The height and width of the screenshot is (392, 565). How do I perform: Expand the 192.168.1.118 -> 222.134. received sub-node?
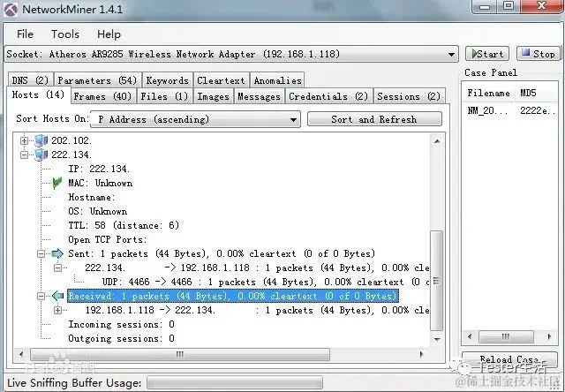[57, 310]
